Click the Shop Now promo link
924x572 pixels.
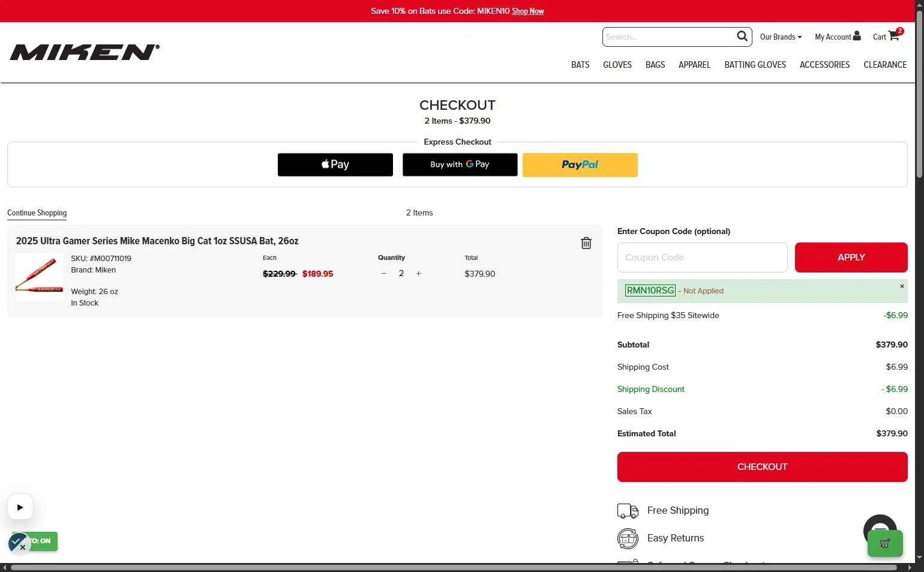(528, 11)
